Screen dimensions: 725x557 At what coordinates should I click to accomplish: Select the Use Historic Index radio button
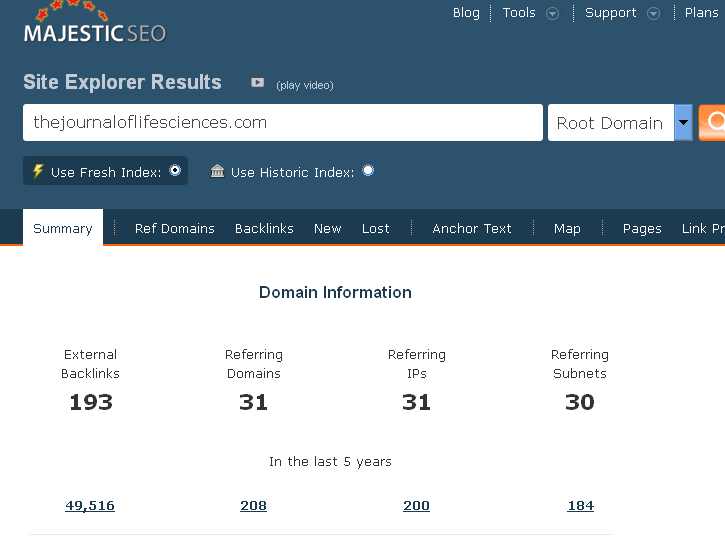(368, 170)
